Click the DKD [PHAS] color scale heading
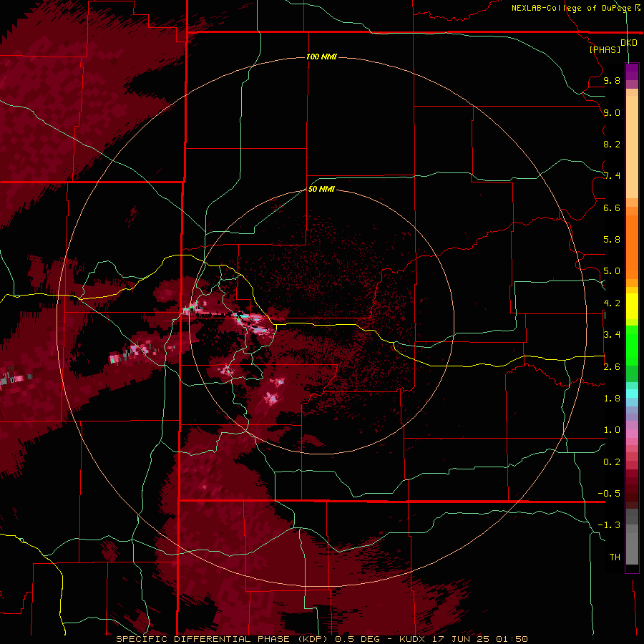The height and width of the screenshot is (644, 644). 614,46
